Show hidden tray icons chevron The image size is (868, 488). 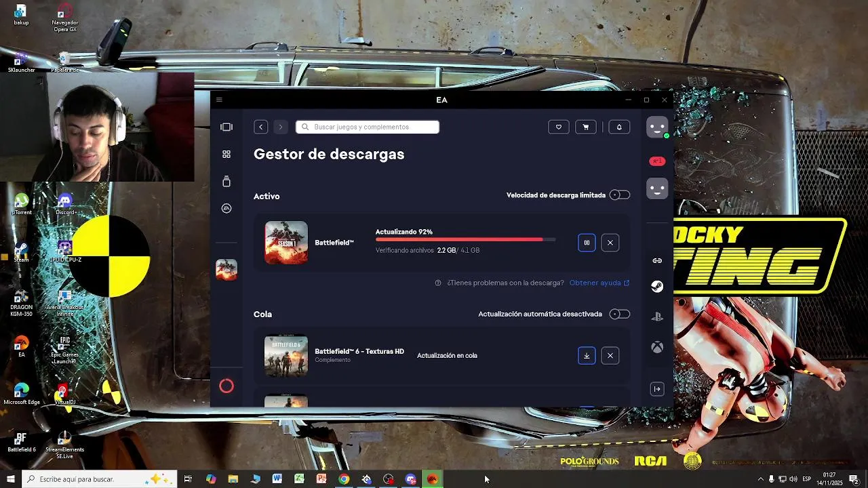760,479
